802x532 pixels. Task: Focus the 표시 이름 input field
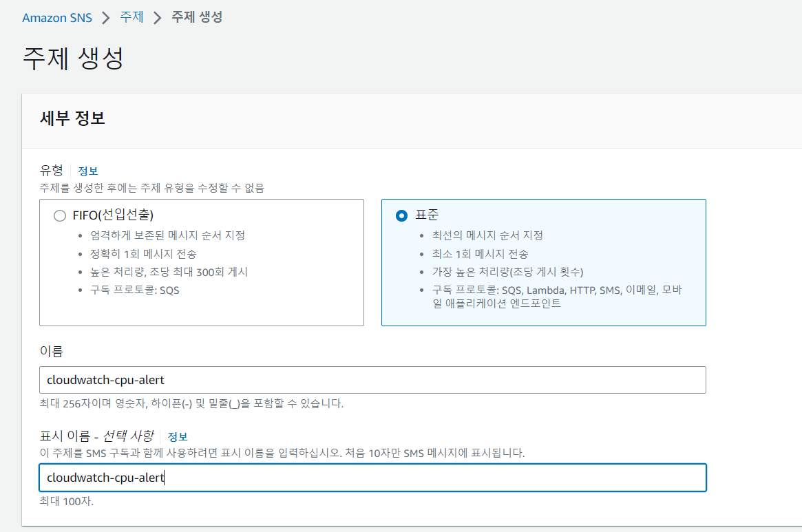tap(372, 477)
